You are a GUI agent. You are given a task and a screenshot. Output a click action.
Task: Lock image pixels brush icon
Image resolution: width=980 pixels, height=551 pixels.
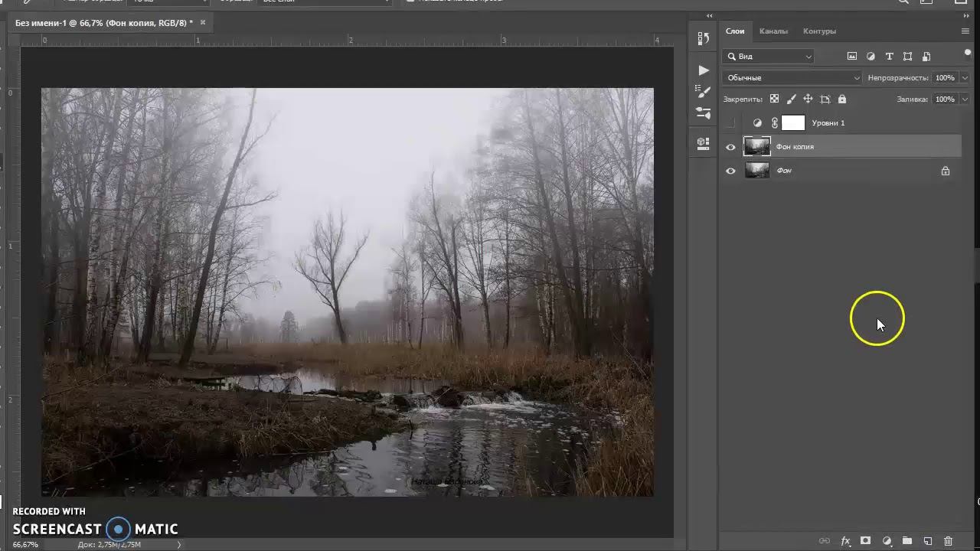pyautogui.click(x=791, y=99)
